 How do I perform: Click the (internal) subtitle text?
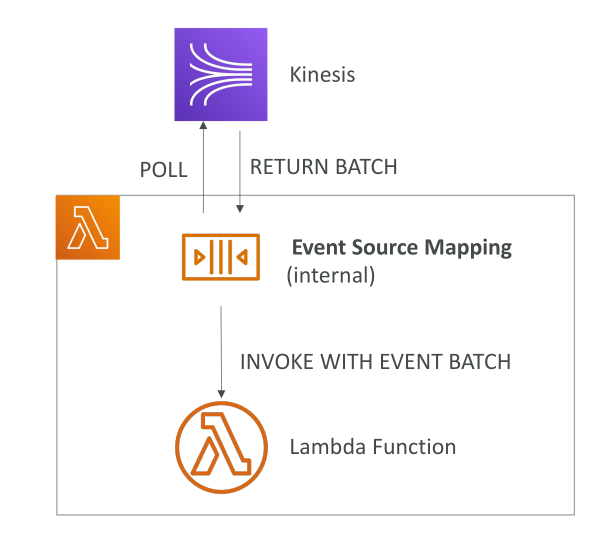coord(331,275)
